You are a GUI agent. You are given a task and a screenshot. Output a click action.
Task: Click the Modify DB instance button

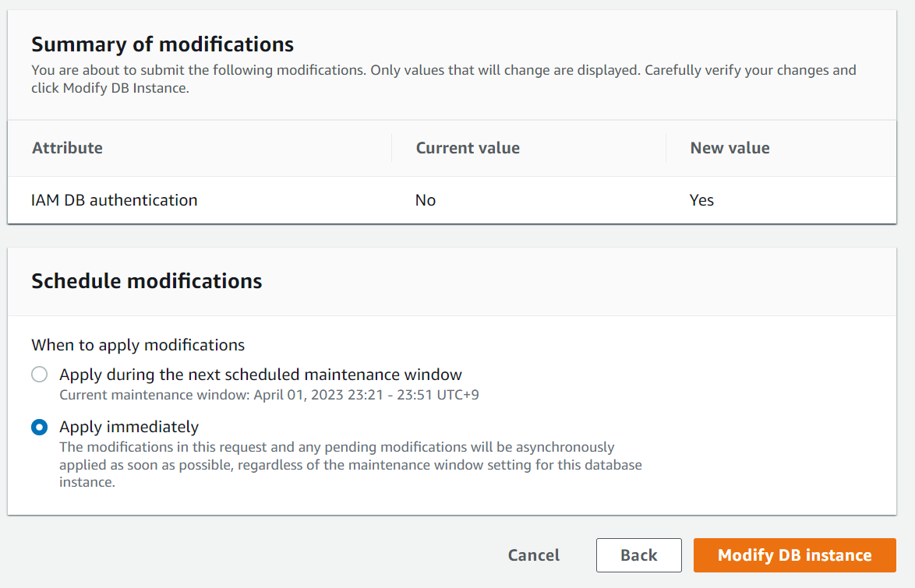coord(794,555)
